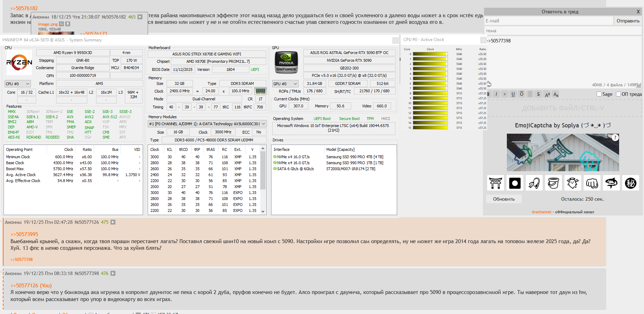
Task: Enable the Sage checkbox
Action: pos(599,94)
